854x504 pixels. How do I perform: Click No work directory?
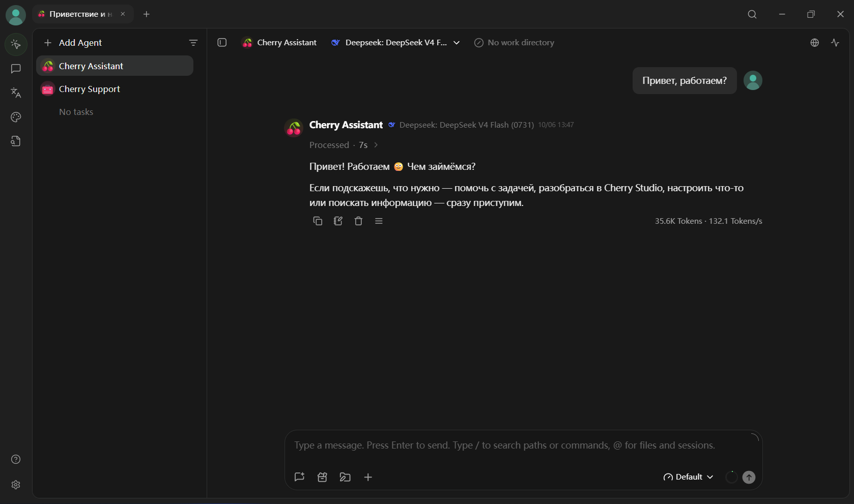click(x=514, y=43)
